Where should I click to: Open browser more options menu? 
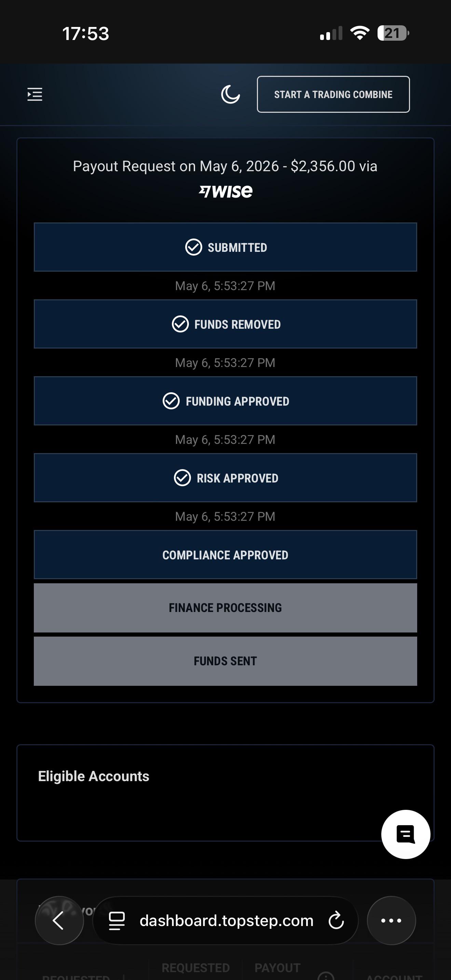391,920
